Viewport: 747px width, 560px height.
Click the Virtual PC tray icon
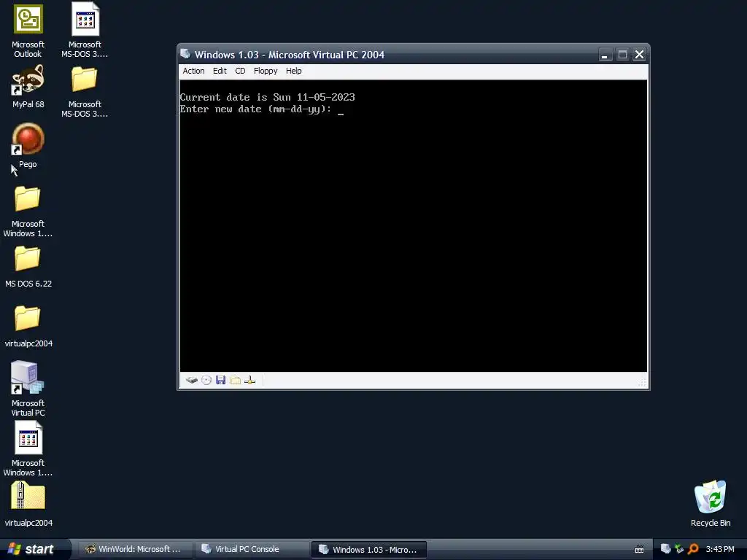click(666, 549)
